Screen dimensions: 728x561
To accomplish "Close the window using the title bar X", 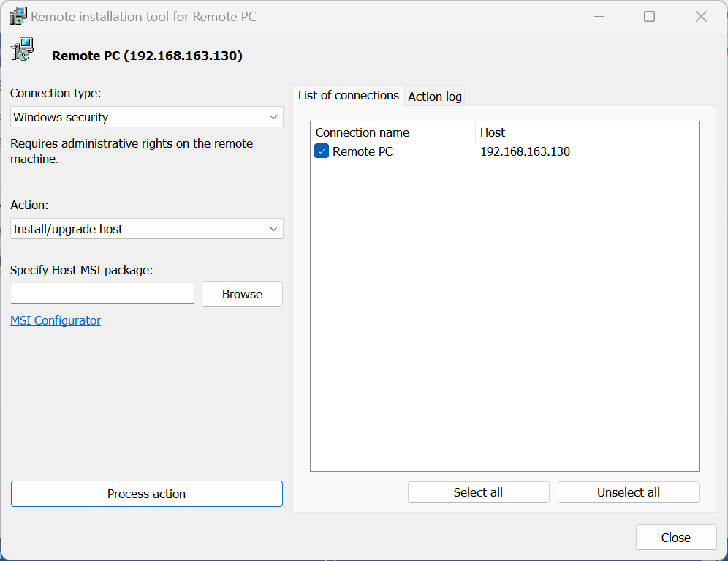I will 701,17.
